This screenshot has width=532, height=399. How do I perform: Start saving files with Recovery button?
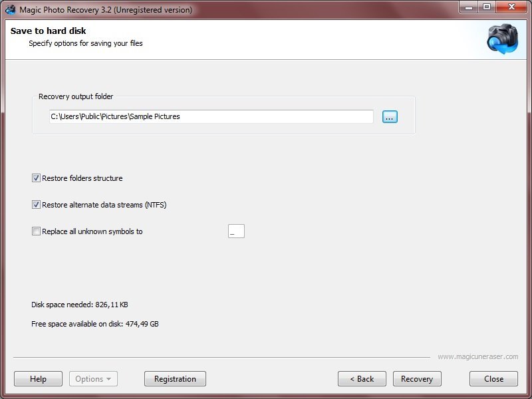417,378
